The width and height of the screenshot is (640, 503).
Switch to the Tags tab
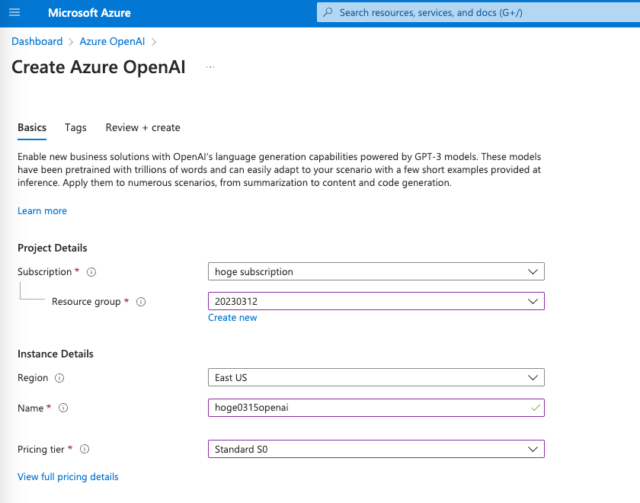76,128
